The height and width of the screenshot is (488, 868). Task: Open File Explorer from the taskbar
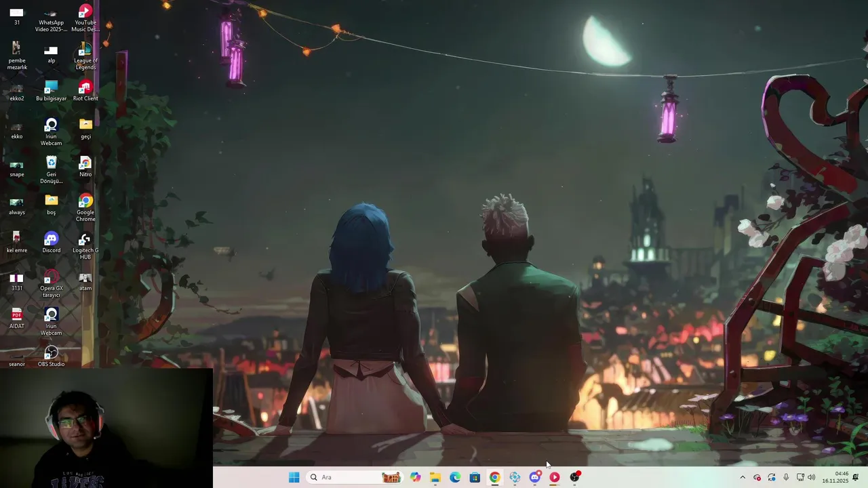(435, 477)
